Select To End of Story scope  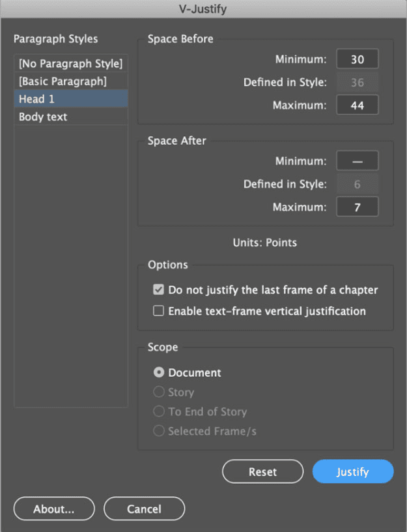click(159, 411)
